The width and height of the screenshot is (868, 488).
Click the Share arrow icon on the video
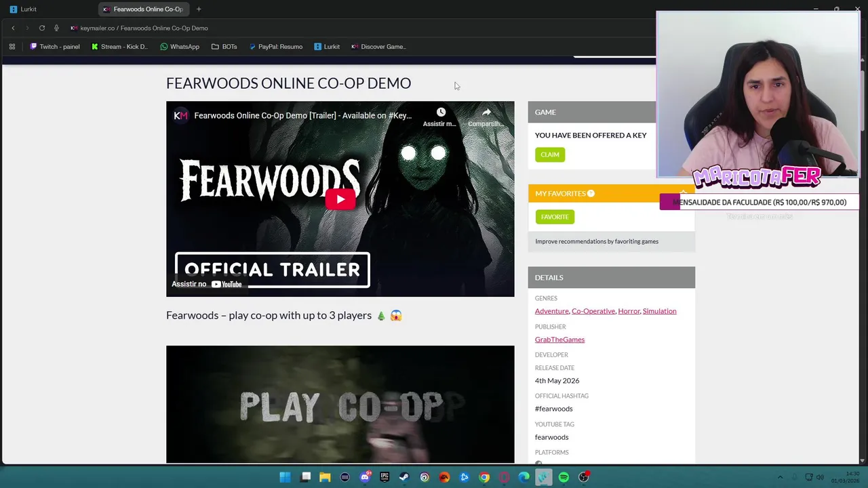coord(486,113)
